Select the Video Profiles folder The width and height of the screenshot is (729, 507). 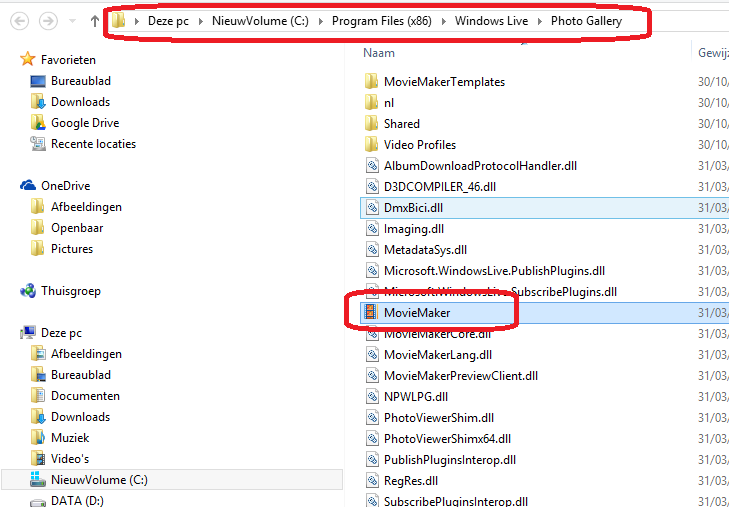[420, 145]
